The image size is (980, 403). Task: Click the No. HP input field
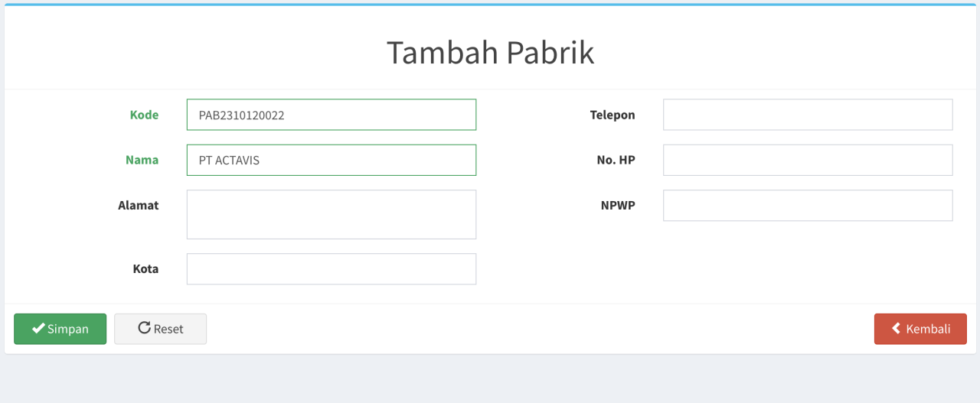[808, 161]
